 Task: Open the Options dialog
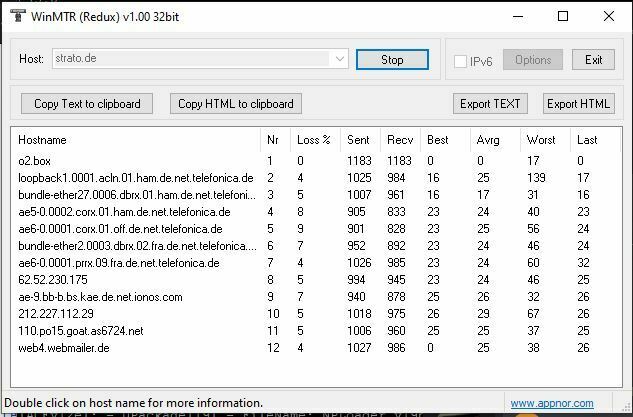533,60
